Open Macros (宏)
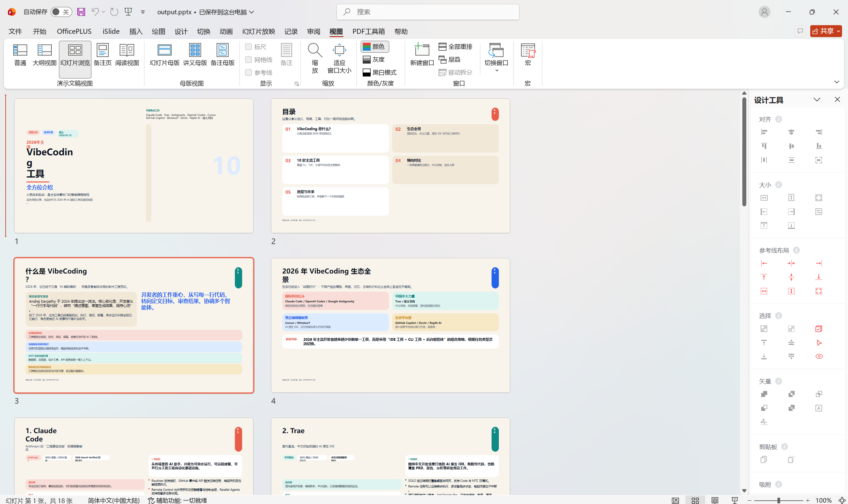Image resolution: width=848 pixels, height=504 pixels. click(x=528, y=55)
